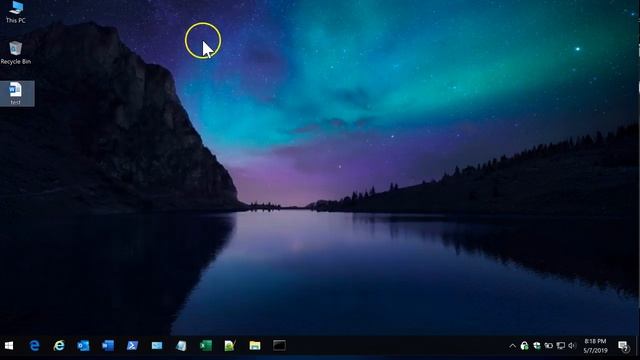The width and height of the screenshot is (640, 360).
Task: Click the battery status tray icon
Action: pos(549,346)
